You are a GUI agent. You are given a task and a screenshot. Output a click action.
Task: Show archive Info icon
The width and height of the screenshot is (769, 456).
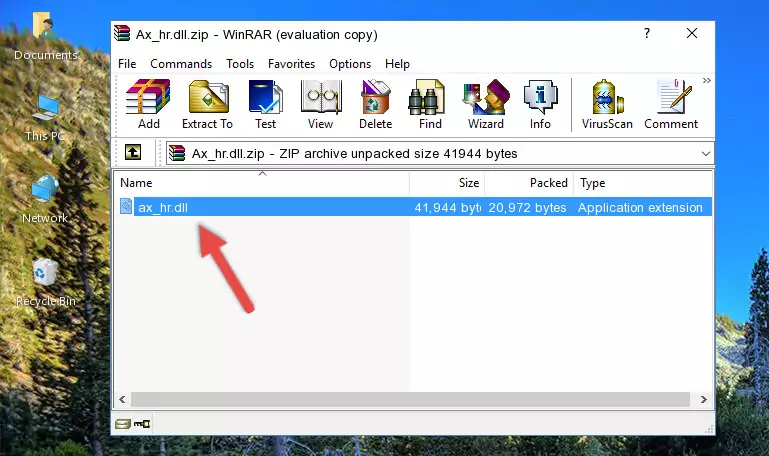coord(540,104)
